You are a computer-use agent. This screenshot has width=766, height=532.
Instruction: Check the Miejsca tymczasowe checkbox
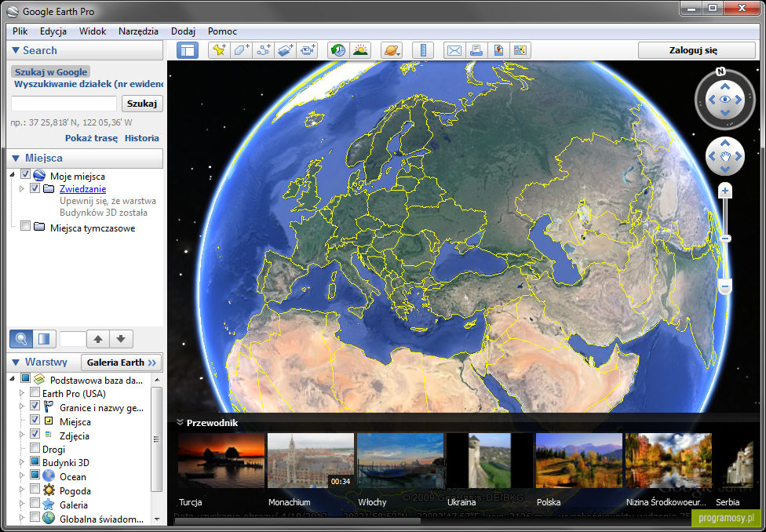25,226
